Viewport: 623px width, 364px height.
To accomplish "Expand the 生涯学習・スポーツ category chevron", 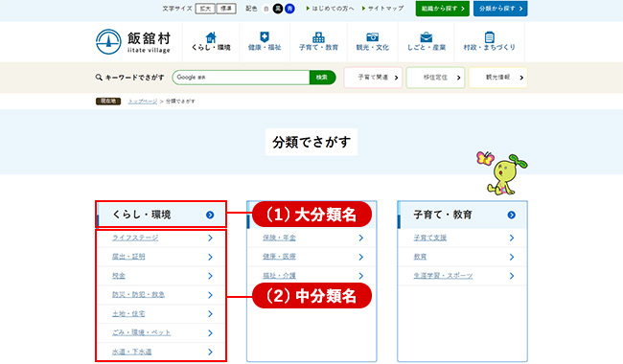I will tap(512, 276).
